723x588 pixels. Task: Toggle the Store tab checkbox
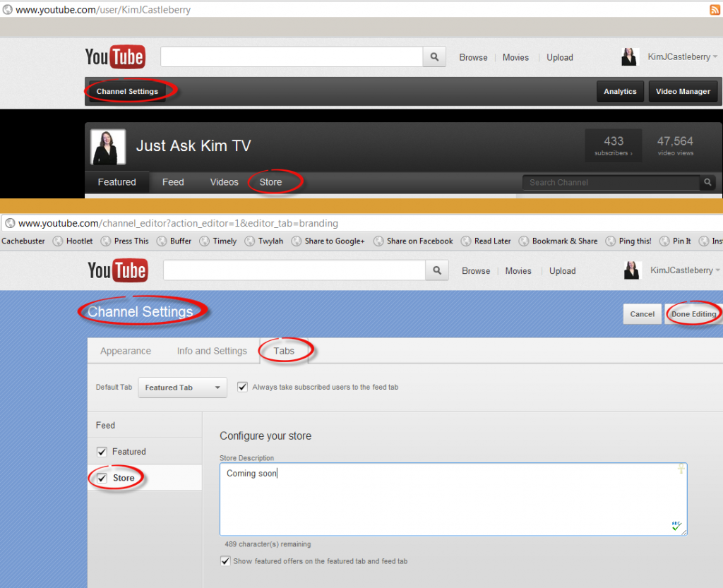(x=102, y=478)
